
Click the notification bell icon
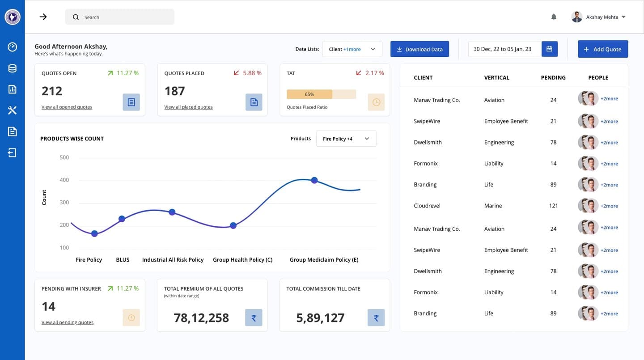coord(554,17)
